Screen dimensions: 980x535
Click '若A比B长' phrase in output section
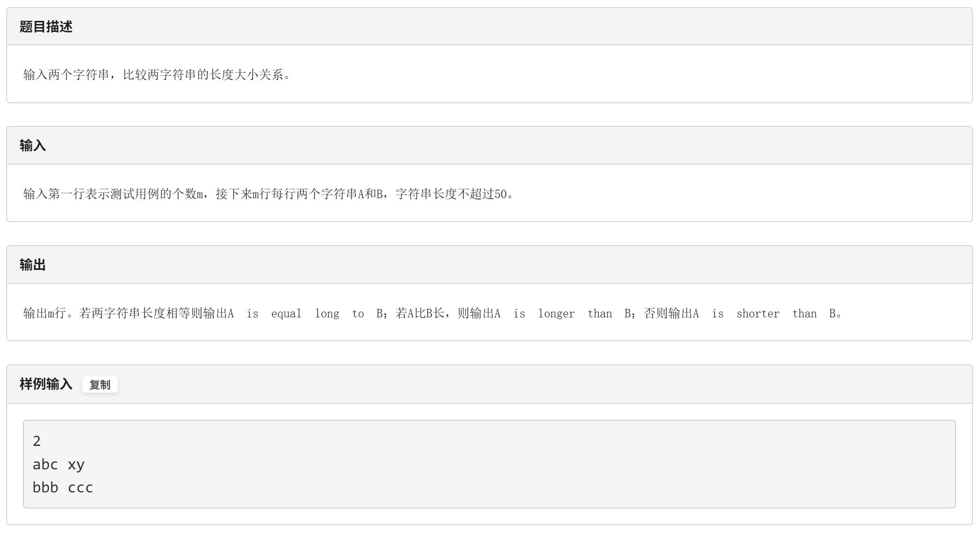pyautogui.click(x=420, y=313)
